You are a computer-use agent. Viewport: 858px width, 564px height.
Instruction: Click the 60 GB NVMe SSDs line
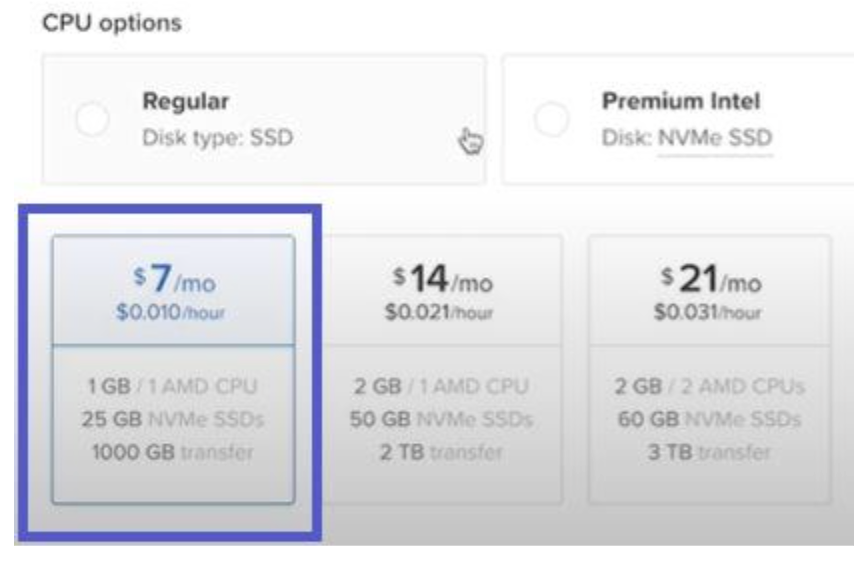709,420
